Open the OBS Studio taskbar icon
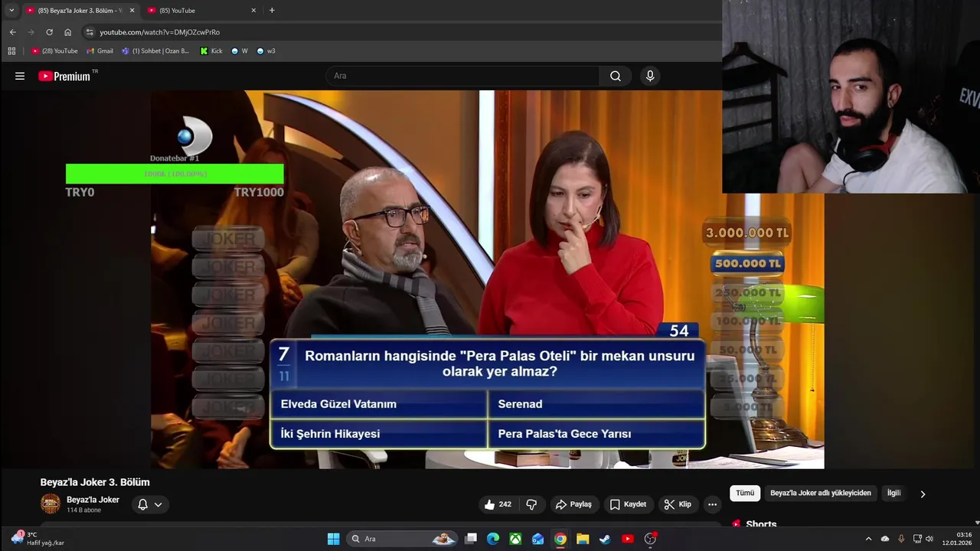The height and width of the screenshot is (551, 980). [650, 539]
